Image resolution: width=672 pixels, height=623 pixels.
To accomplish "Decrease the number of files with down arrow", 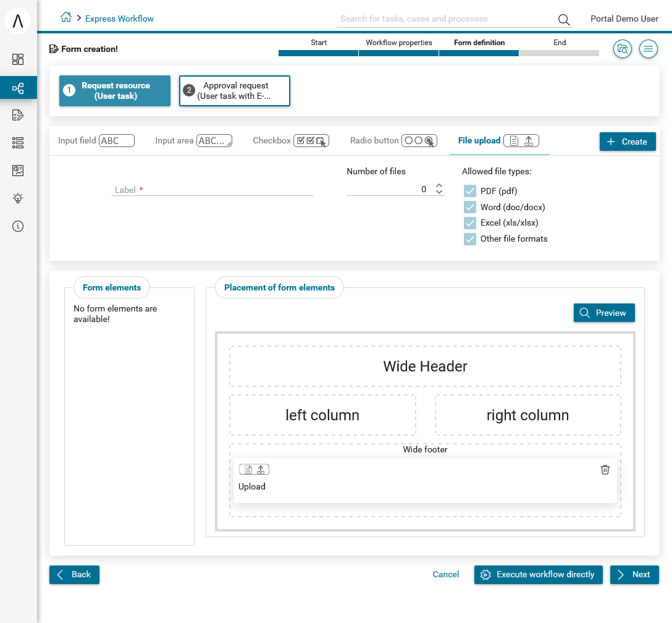I will coord(439,193).
